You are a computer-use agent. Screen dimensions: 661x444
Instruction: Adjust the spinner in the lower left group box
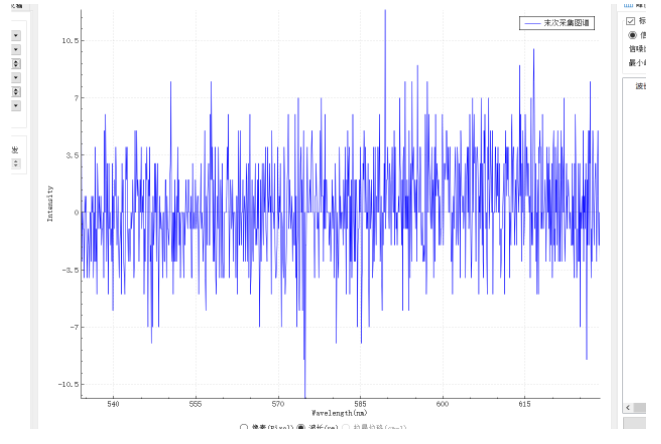coord(15,163)
